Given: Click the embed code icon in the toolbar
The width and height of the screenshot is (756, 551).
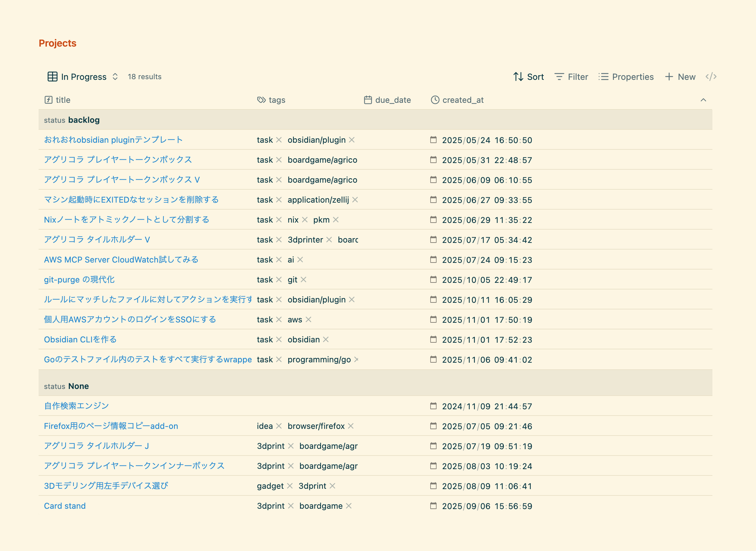Looking at the screenshot, I should click(711, 77).
